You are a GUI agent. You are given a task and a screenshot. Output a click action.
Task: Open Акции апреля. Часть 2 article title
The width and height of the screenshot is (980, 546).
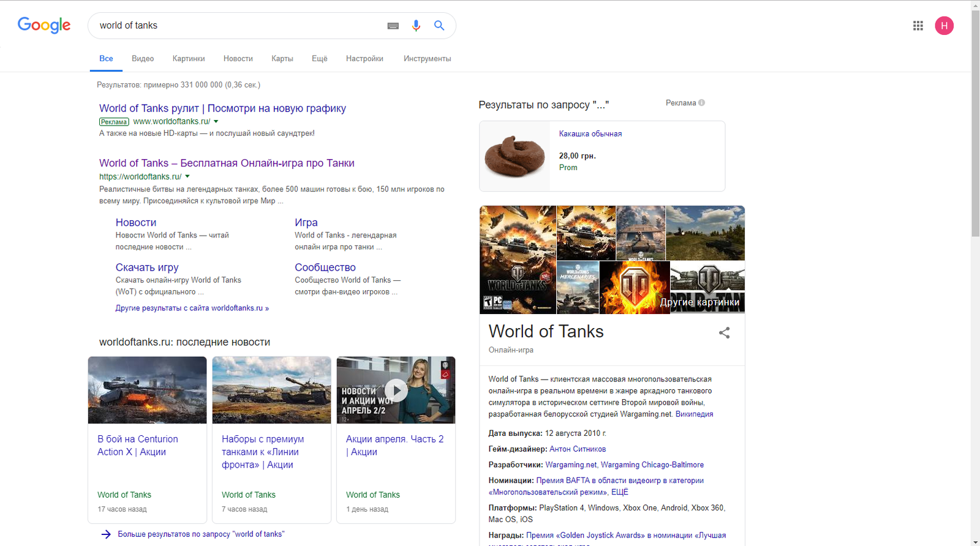pyautogui.click(x=395, y=446)
